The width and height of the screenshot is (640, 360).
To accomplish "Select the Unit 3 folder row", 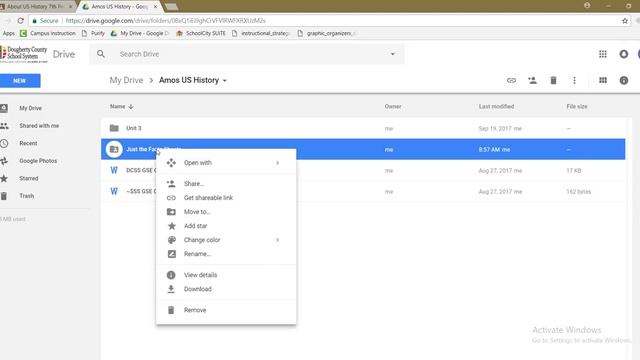I will click(x=363, y=128).
